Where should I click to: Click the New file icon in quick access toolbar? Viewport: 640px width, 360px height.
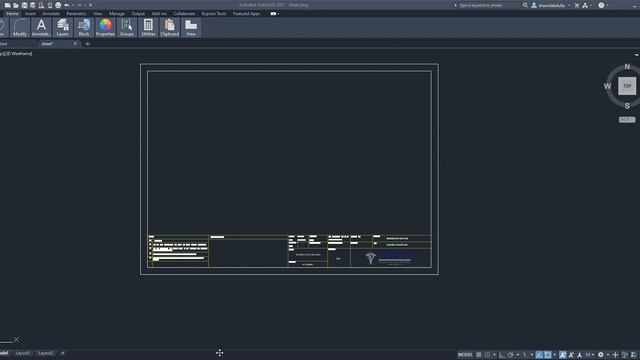(x=8, y=5)
